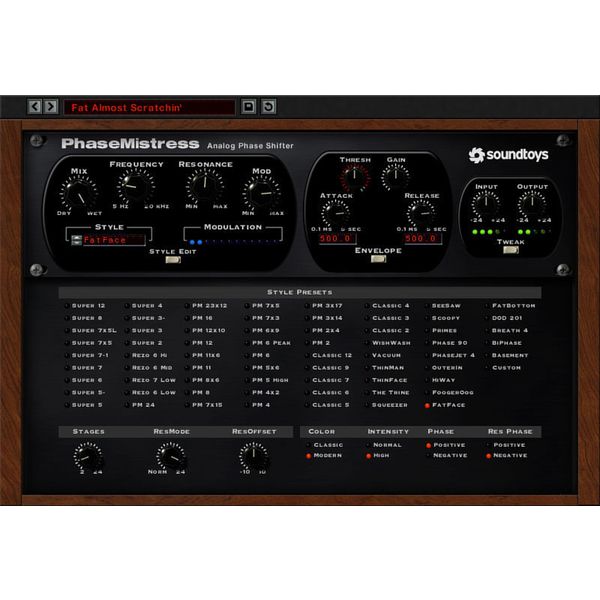The width and height of the screenshot is (600, 600).
Task: Open the FatFace style display
Action: (x=114, y=240)
